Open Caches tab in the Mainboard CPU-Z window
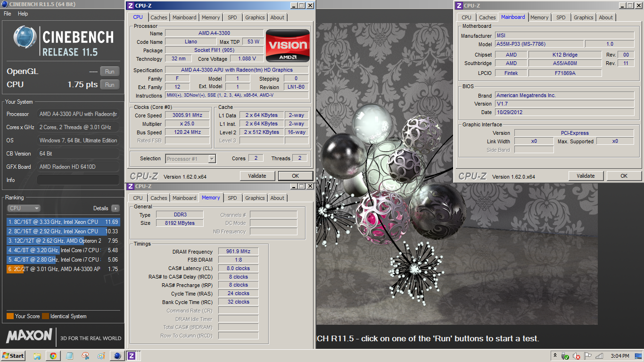 tap(487, 17)
